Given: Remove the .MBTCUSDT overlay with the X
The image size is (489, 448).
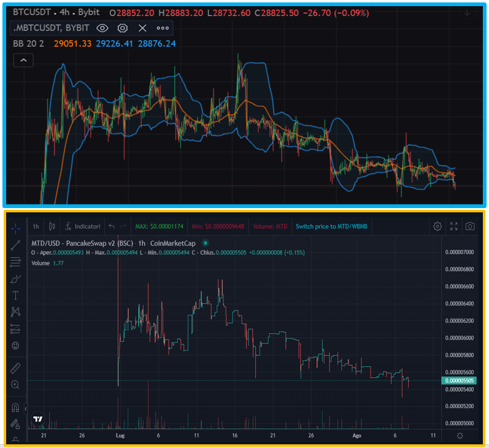Looking at the screenshot, I should click(x=142, y=28).
